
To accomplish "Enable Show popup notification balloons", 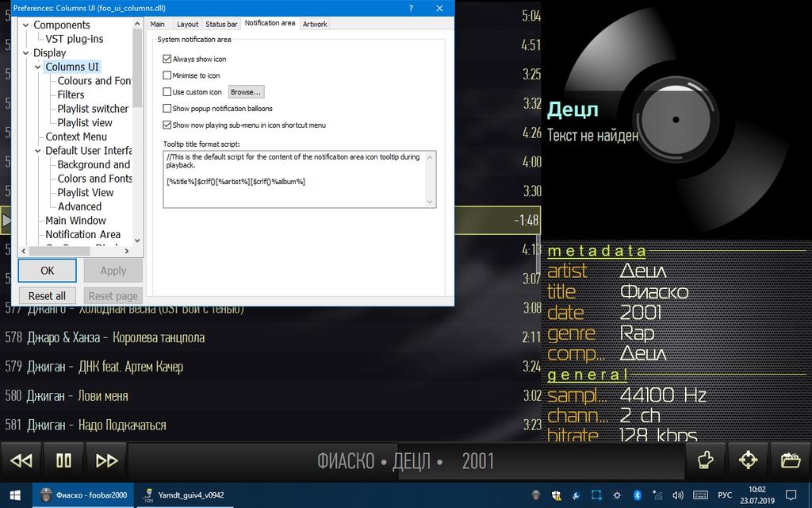I will click(167, 109).
